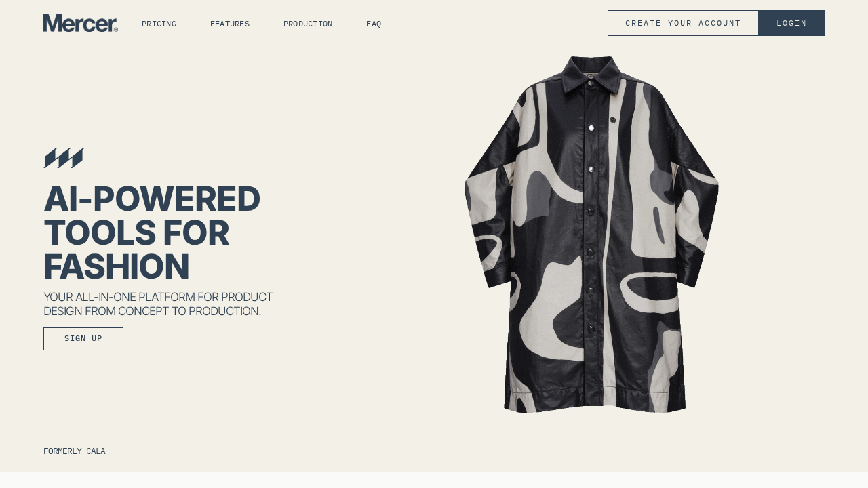Go to Features in navigation

point(230,24)
